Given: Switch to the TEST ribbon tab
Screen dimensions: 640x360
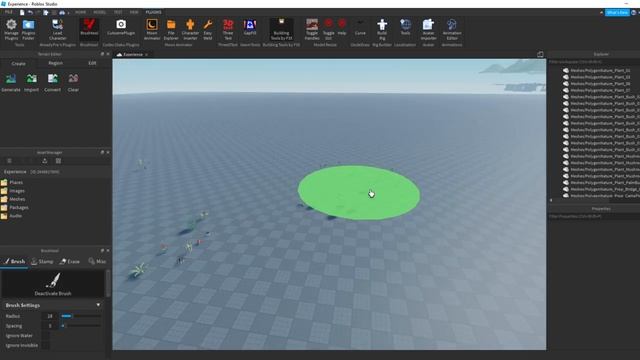Looking at the screenshot, I should (118, 12).
